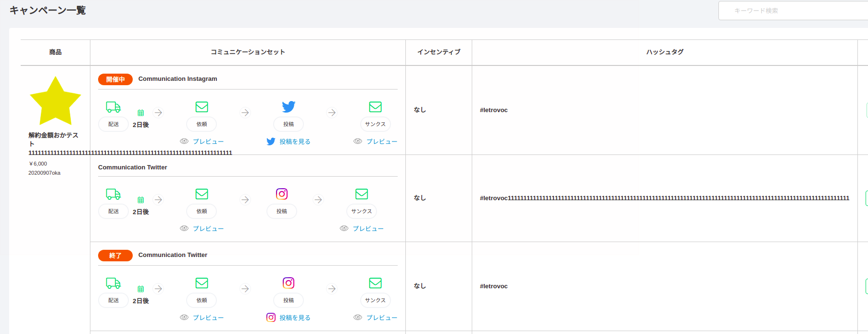Click the thanks envelope icon in first row
Viewport: 868px width, 334px height.
(x=376, y=107)
